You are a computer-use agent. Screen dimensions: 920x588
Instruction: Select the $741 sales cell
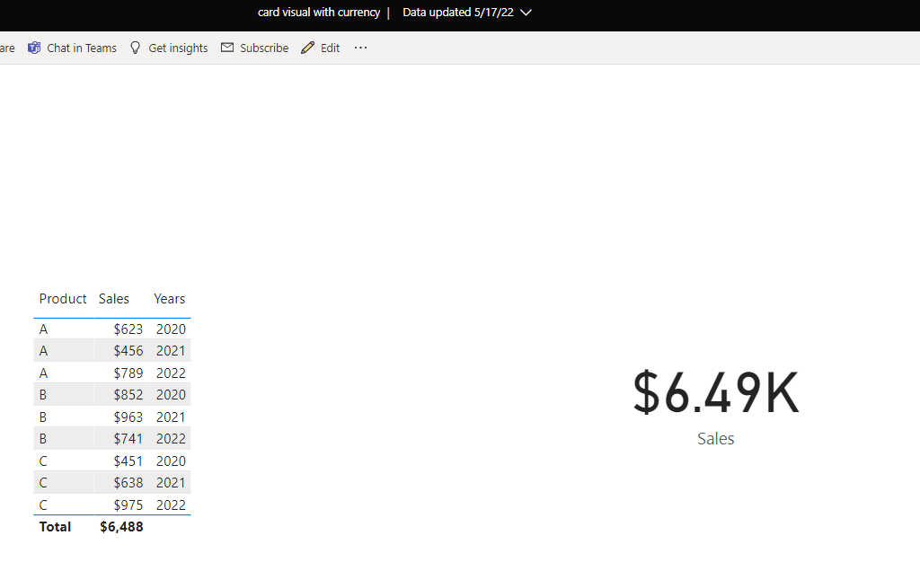128,439
